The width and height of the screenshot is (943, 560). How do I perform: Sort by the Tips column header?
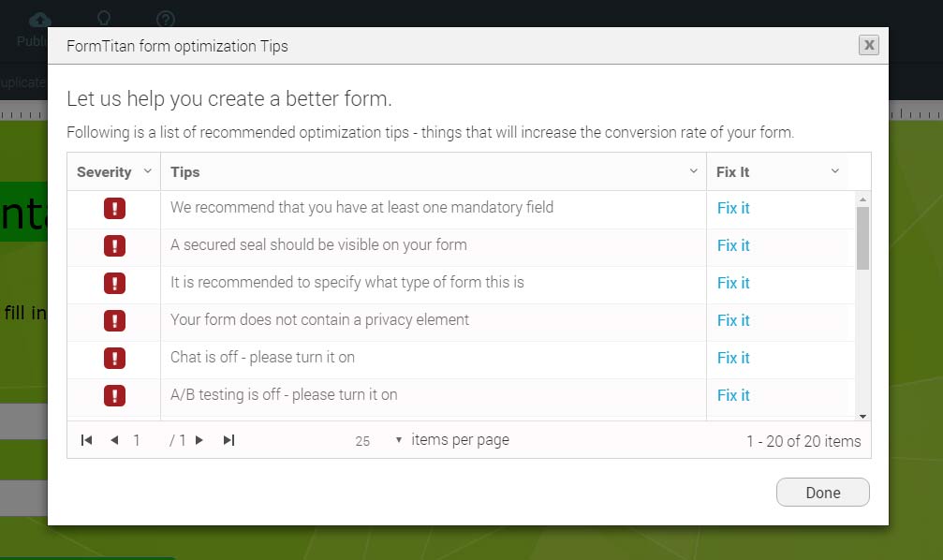pos(185,172)
